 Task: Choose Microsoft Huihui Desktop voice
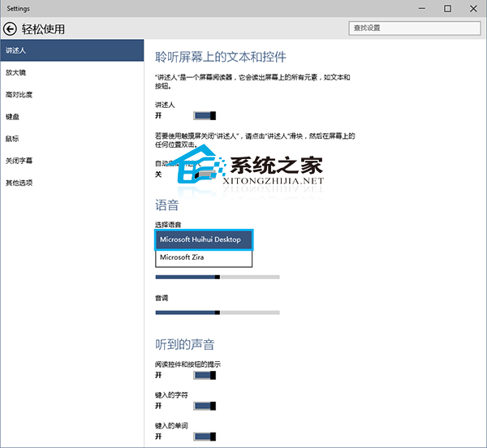[204, 239]
